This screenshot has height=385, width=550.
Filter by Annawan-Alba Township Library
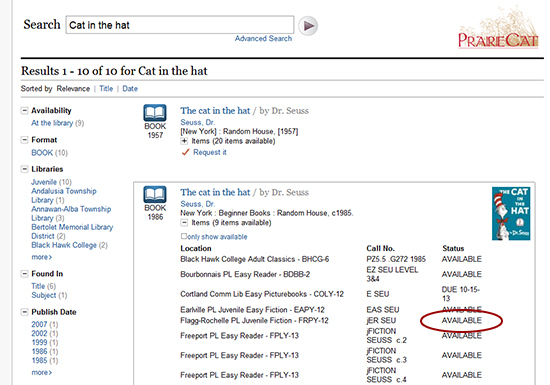tap(71, 214)
